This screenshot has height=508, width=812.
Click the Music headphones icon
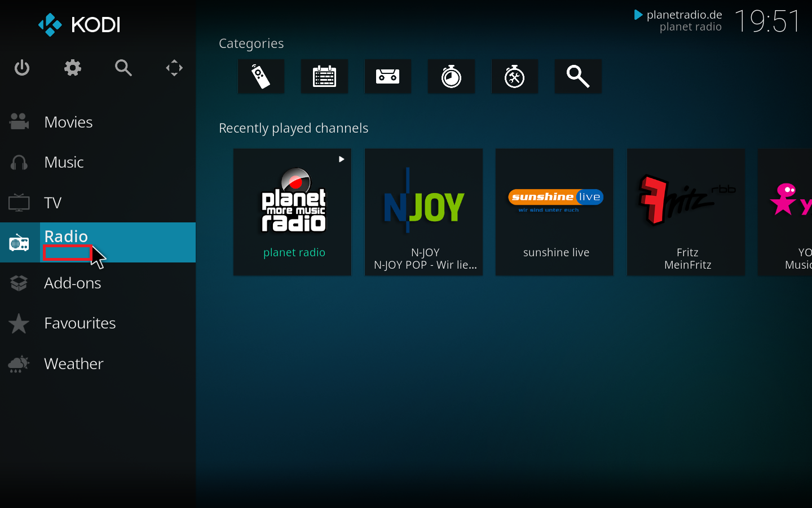(x=19, y=163)
